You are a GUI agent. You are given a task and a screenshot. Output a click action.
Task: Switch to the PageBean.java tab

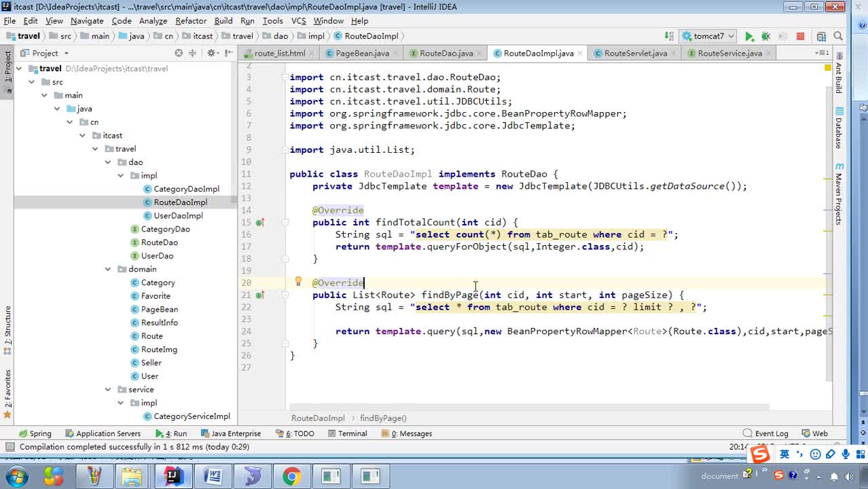[x=362, y=53]
